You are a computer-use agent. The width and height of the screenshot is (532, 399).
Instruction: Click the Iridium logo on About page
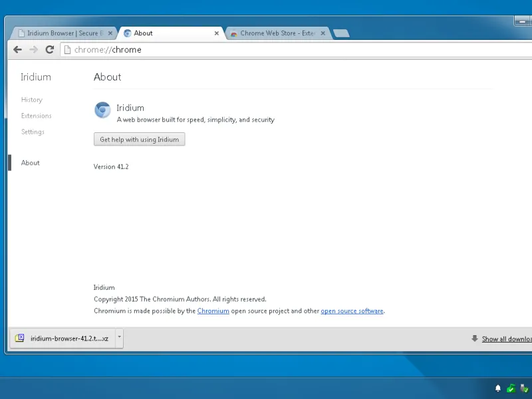coord(102,110)
